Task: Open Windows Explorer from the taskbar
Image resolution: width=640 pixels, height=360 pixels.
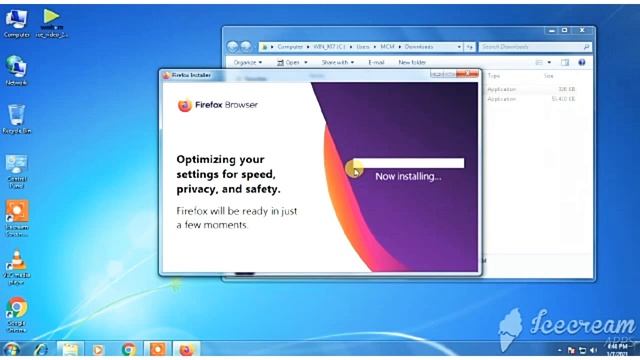Action: click(70, 349)
